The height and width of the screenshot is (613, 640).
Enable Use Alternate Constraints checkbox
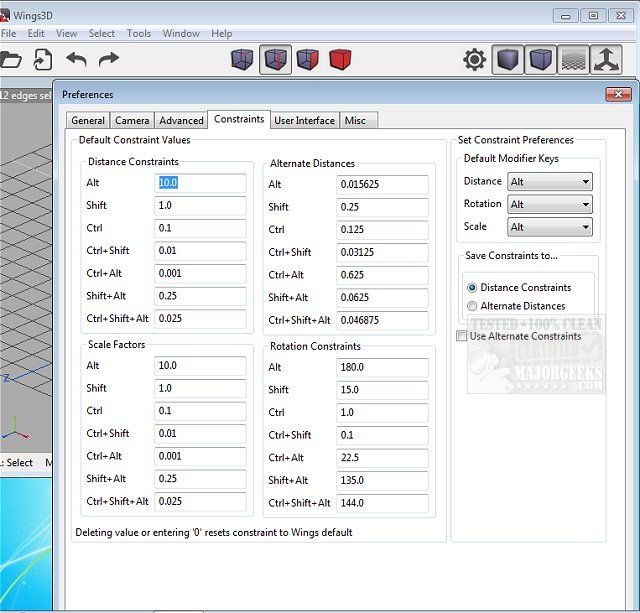tap(461, 336)
